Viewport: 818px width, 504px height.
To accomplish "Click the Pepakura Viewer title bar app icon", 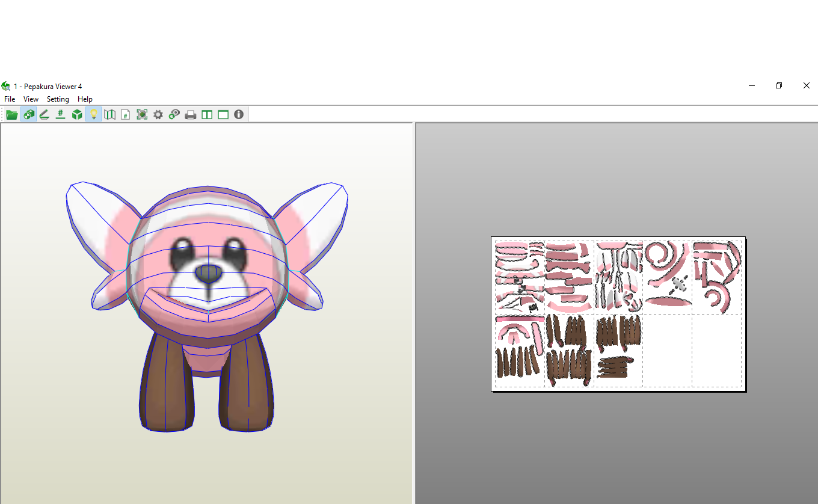I will coord(6,86).
